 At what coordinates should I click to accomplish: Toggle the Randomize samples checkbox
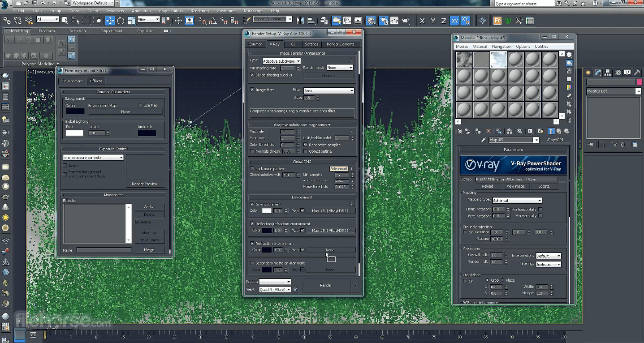pyautogui.click(x=306, y=145)
